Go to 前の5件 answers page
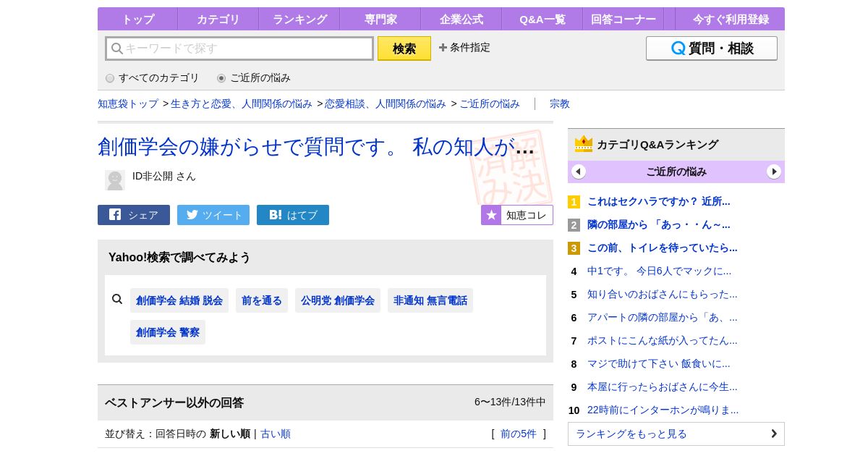Image resolution: width=868 pixels, height=456 pixels. (519, 434)
